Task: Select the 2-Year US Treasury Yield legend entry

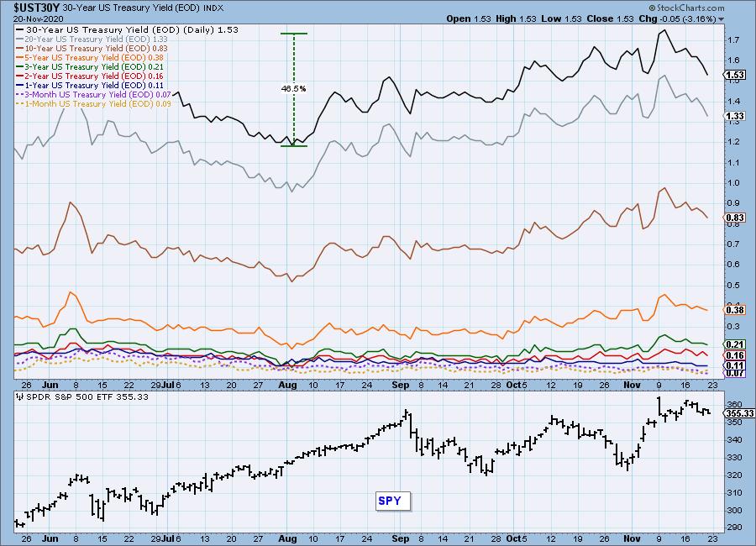Action: click(x=90, y=76)
